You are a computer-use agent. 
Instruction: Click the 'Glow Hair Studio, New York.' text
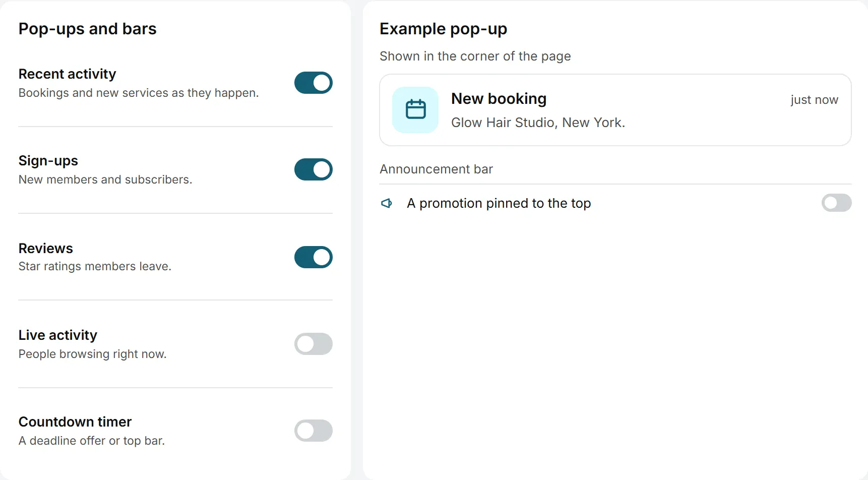[538, 123]
